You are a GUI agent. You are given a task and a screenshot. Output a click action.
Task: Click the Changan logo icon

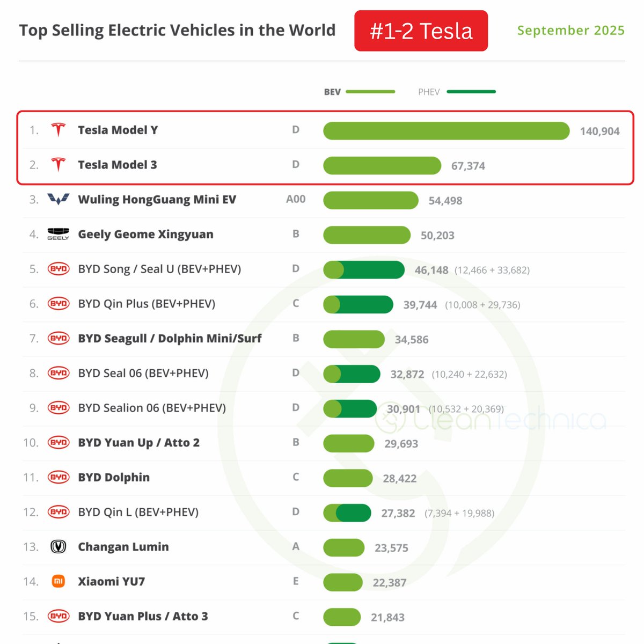click(x=58, y=547)
